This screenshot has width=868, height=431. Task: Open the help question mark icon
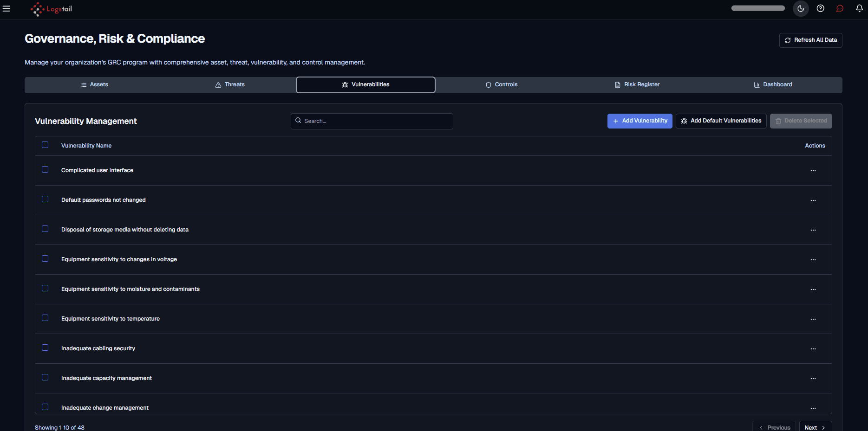click(821, 8)
